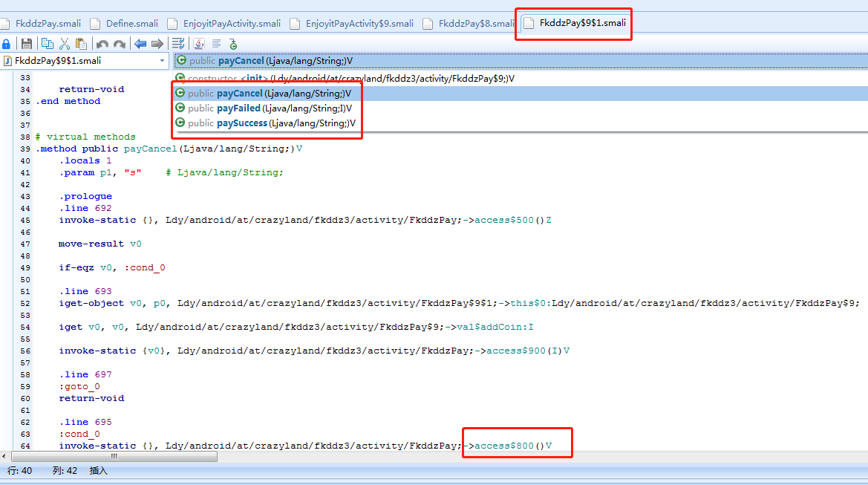Undo the last edit

click(x=102, y=44)
